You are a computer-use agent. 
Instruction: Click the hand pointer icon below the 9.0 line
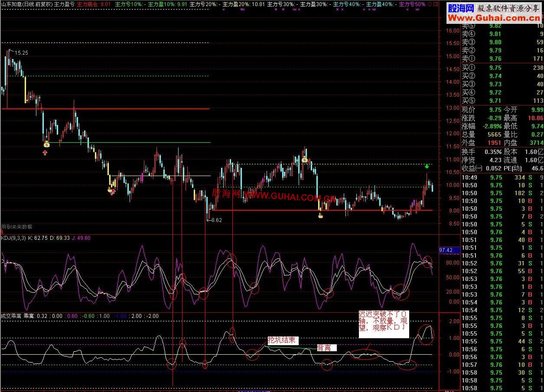(x=321, y=215)
